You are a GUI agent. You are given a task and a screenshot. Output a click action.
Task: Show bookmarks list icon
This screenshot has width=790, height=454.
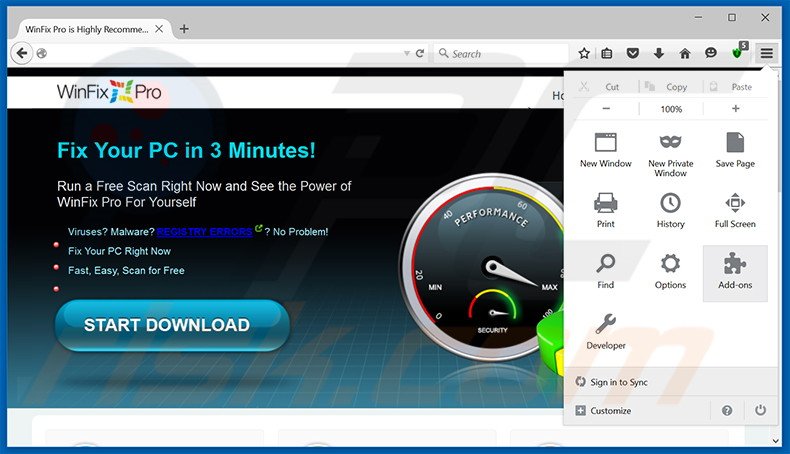point(607,53)
